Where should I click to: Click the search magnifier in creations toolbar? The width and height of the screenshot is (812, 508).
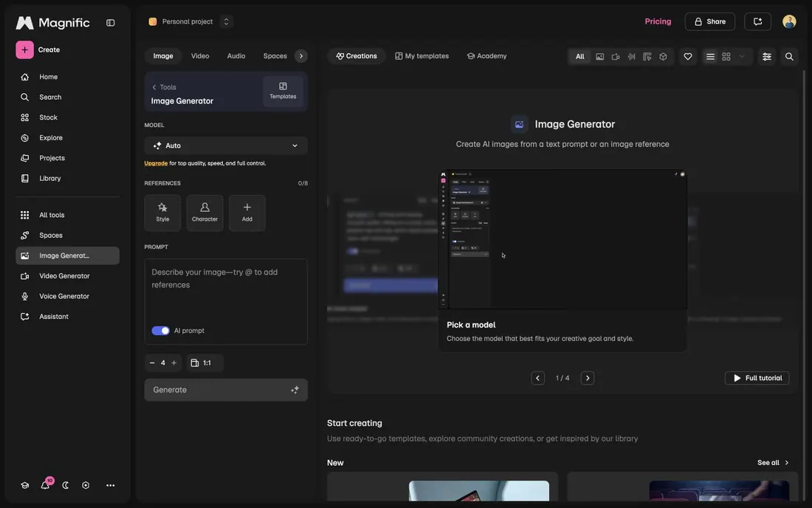[x=789, y=56]
